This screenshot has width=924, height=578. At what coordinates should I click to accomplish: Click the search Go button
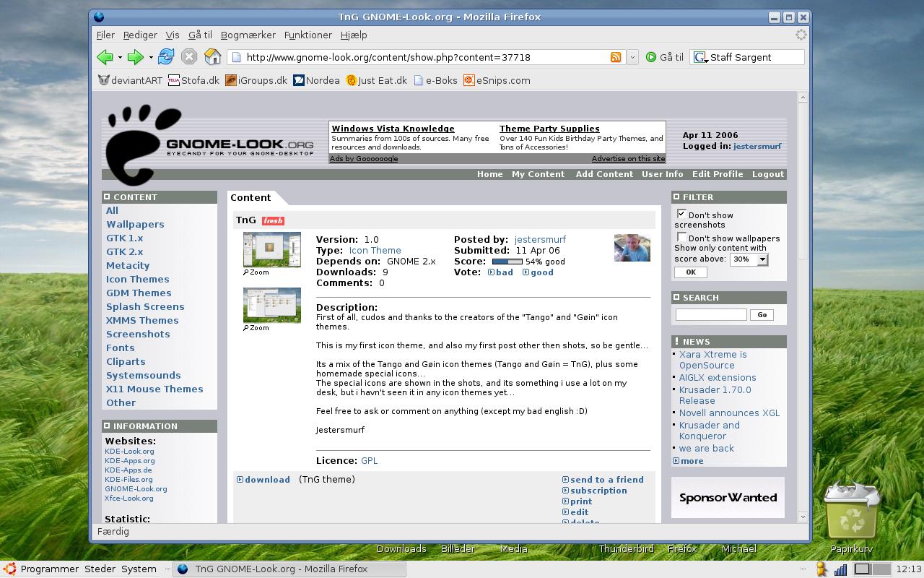point(762,315)
